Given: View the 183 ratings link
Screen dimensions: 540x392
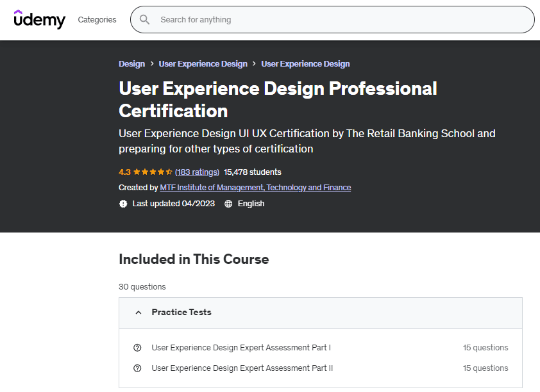Looking at the screenshot, I should coord(197,172).
